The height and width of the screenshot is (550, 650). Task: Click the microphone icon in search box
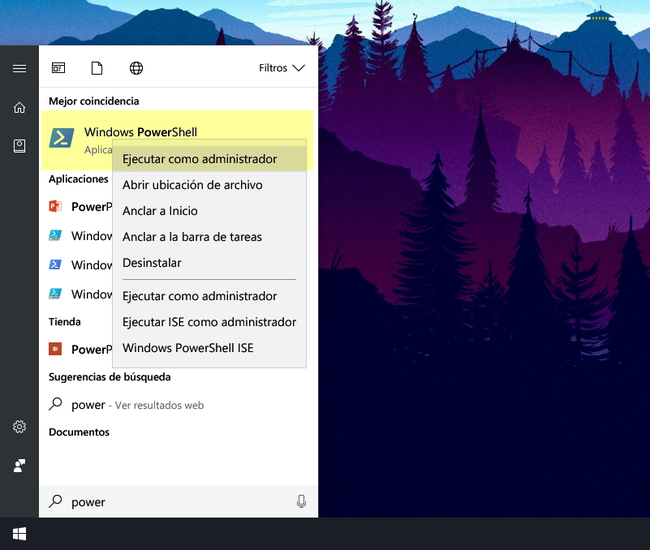point(301,501)
